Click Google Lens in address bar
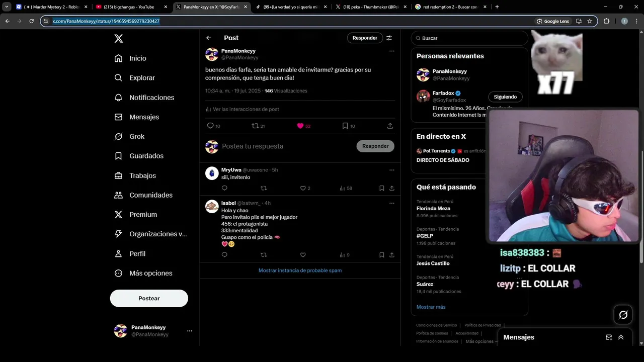The height and width of the screenshot is (362, 644). [552, 21]
